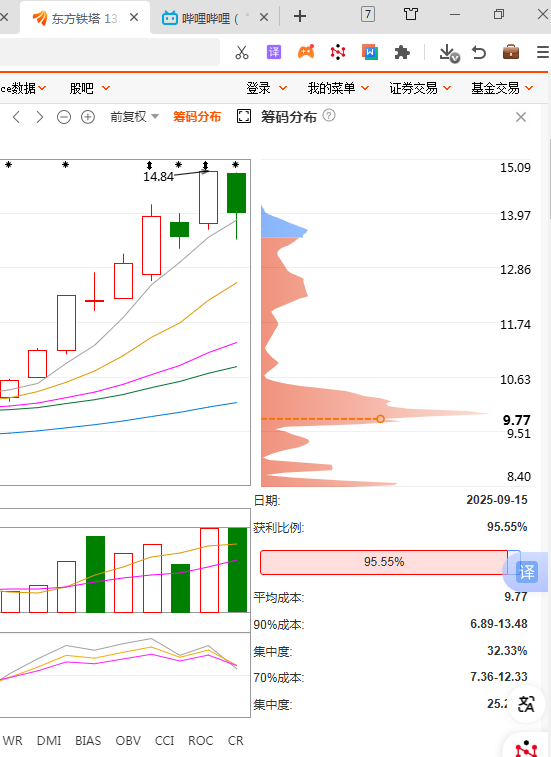Open the purple translate extension icon
The image size is (551, 757).
(274, 52)
